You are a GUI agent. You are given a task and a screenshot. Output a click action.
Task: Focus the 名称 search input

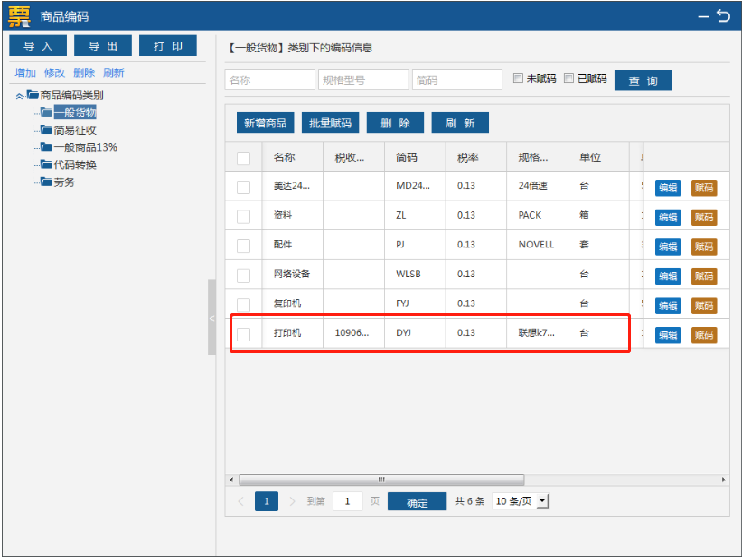coord(269,79)
